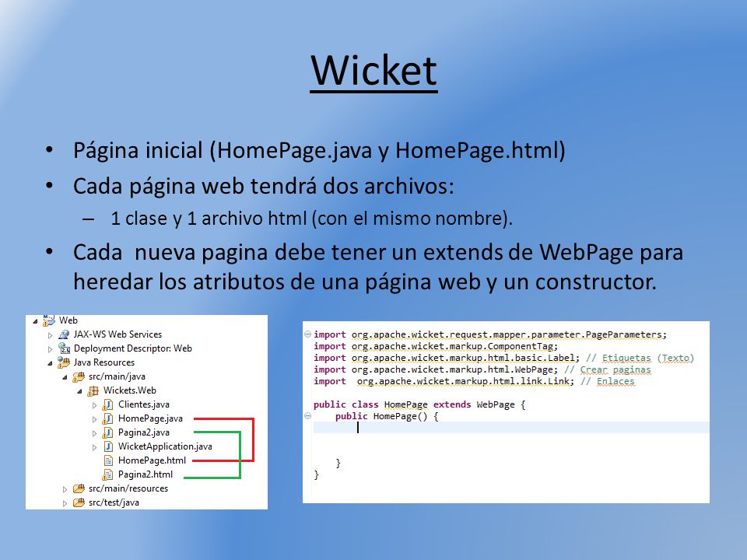Expand the src/main/resources folder
Viewport: 747px width, 560px height.
tap(65, 489)
